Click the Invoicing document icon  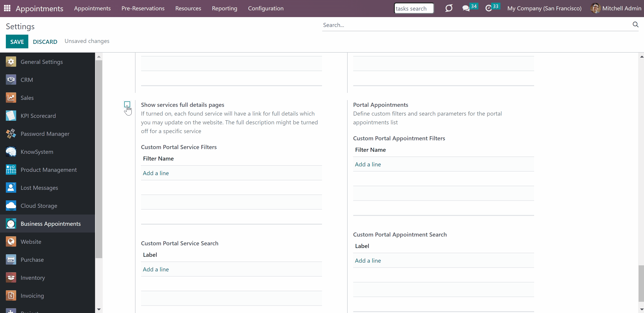[x=11, y=296]
